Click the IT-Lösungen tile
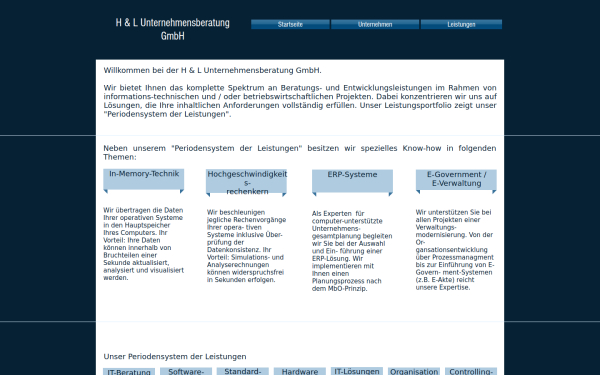This screenshot has width=600, height=375. [357, 371]
